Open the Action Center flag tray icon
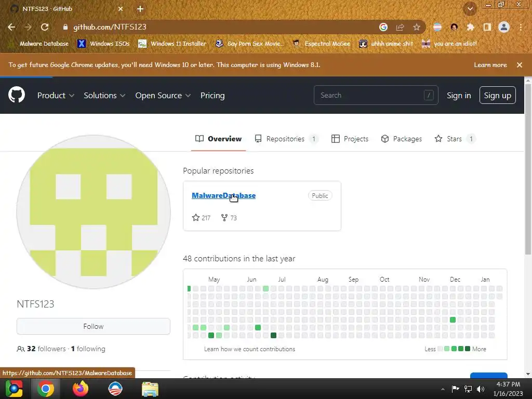 point(455,389)
